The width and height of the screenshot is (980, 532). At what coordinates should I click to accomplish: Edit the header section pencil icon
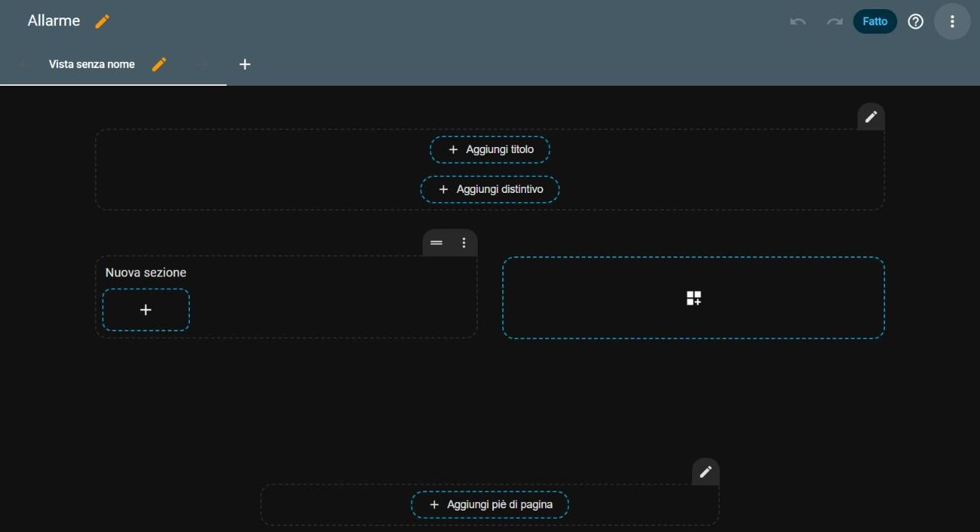point(871,116)
